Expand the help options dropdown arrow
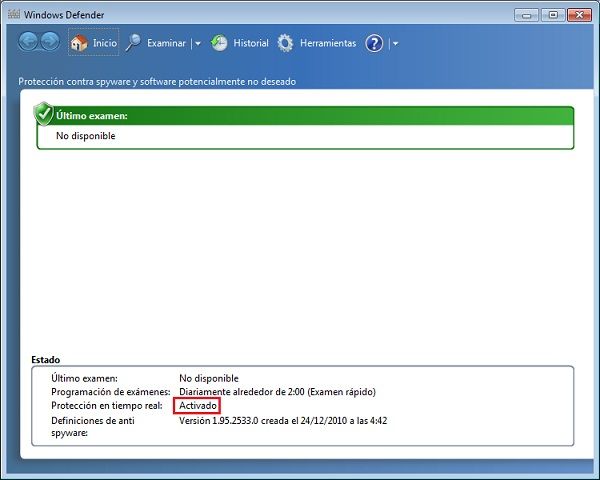The image size is (600, 480). 395,44
